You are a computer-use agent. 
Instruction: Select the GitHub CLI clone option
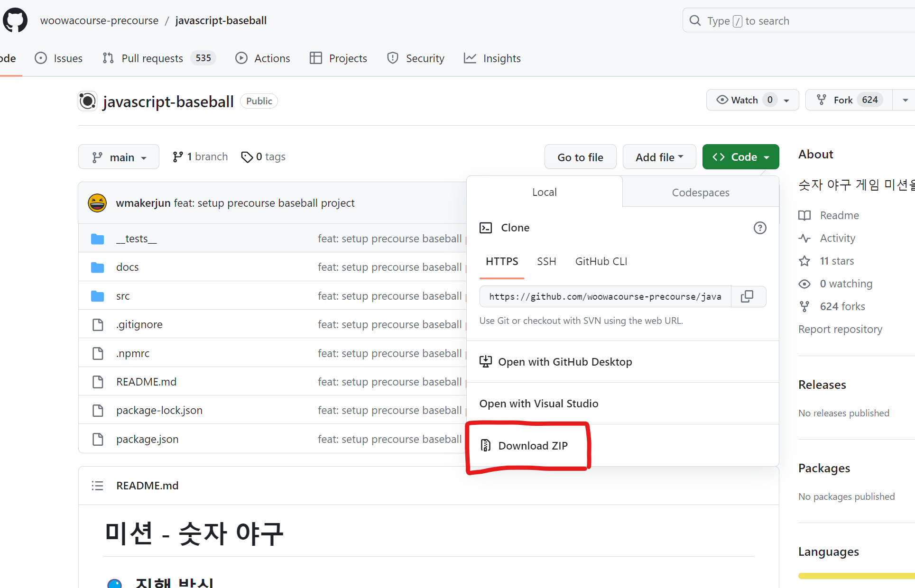601,262
